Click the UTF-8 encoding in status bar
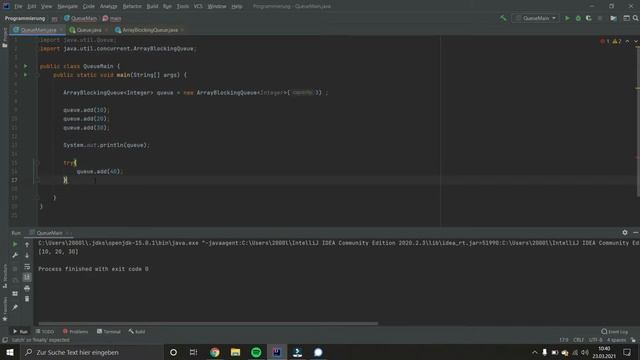 [x=596, y=340]
